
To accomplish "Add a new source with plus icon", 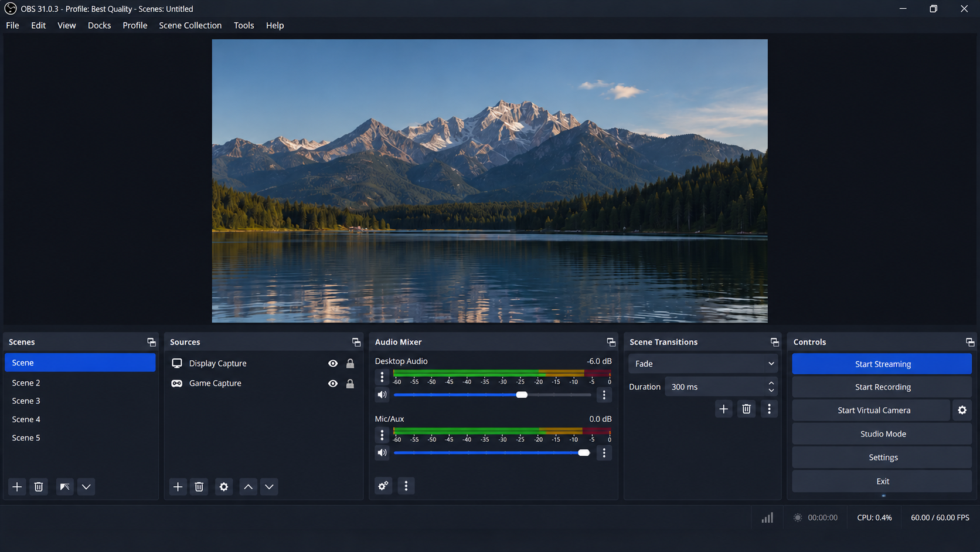I will coord(178,487).
